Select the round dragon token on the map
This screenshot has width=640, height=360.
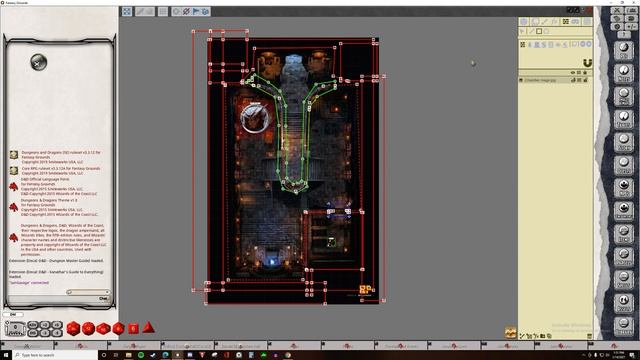coord(255,118)
